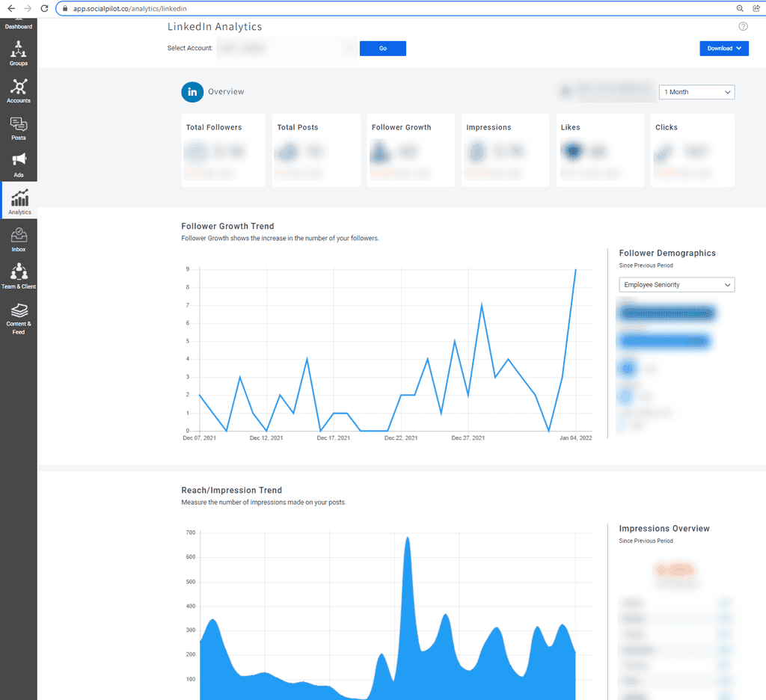766x700 pixels.
Task: Navigate to Posts using sidebar icon
Action: (19, 126)
